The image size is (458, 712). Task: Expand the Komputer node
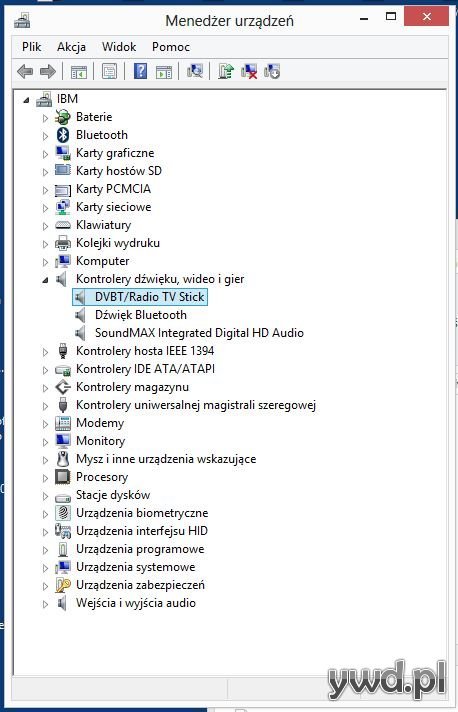(x=45, y=262)
